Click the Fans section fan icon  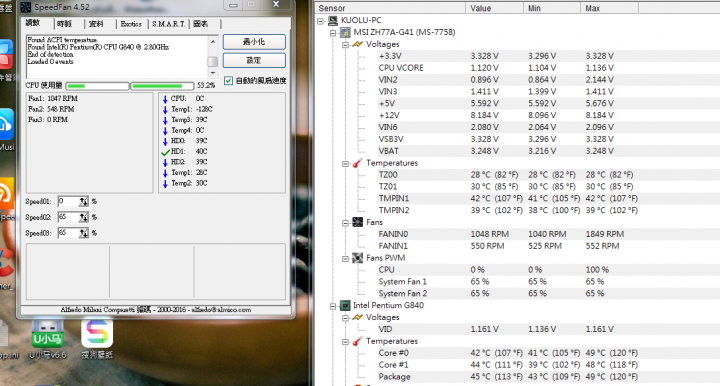pos(357,222)
